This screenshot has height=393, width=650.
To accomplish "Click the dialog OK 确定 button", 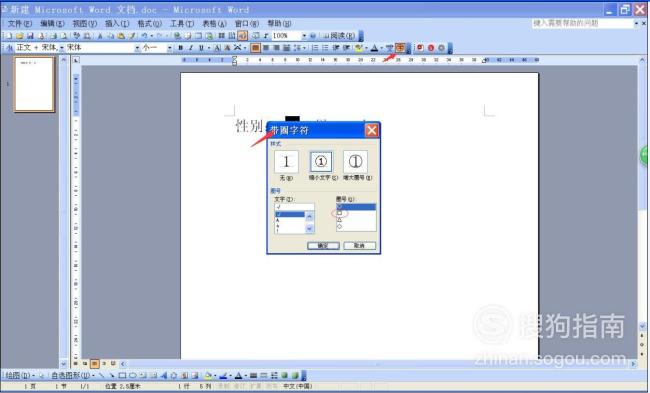I will (x=323, y=246).
